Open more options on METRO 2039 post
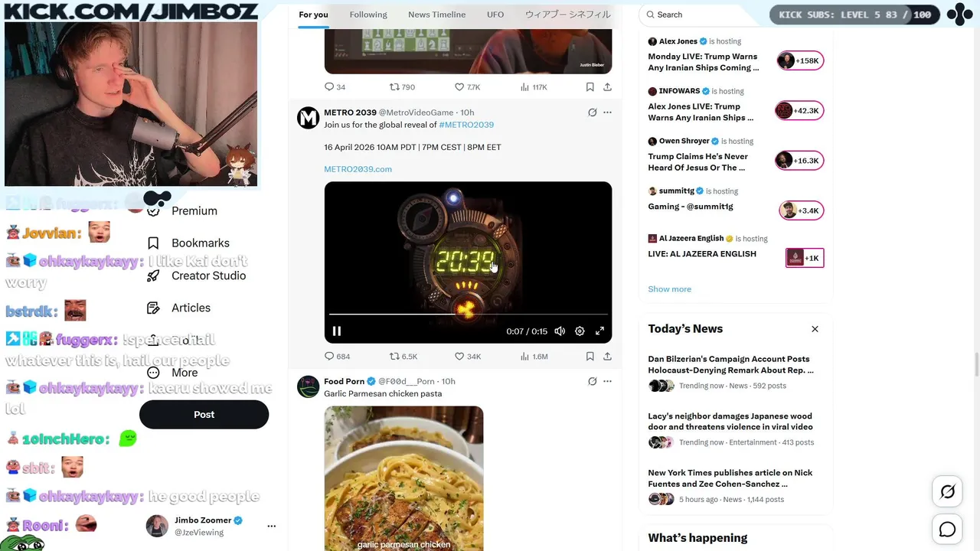980x551 pixels. coord(607,112)
